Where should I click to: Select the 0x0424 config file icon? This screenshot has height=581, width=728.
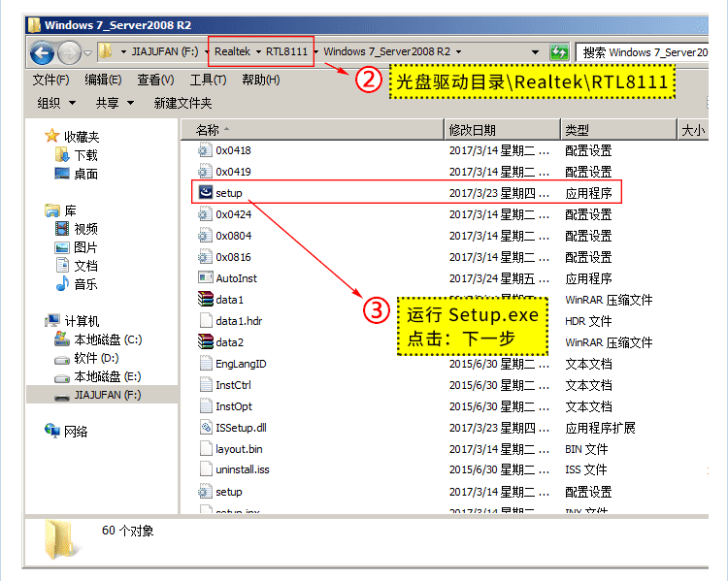pyautogui.click(x=205, y=214)
